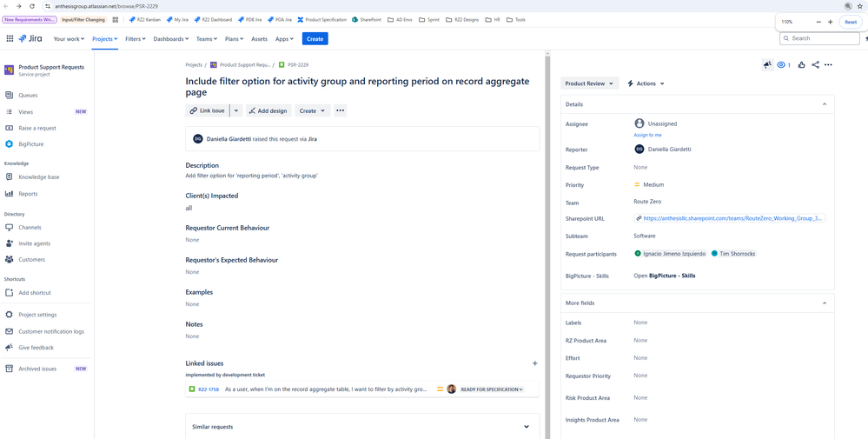Click Give feedback in the sidebar
This screenshot has width=868, height=439.
(36, 348)
